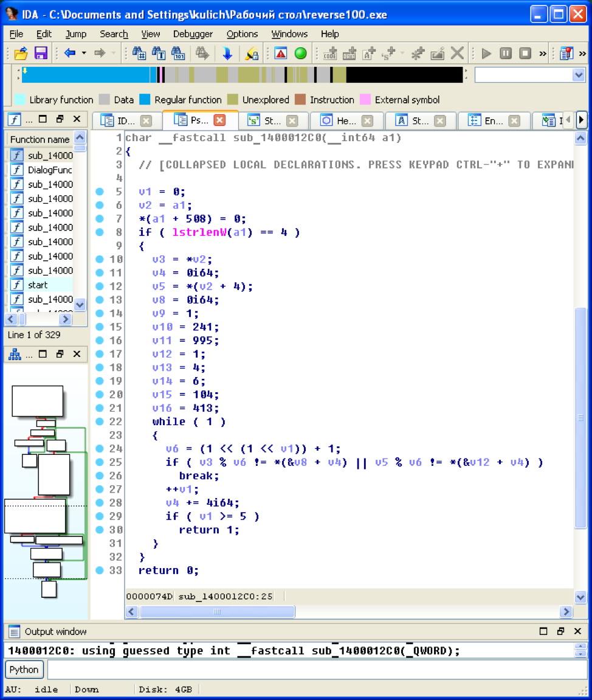This screenshot has width=592, height=700.
Task: Click the text search binoculars icon
Action: (159, 54)
